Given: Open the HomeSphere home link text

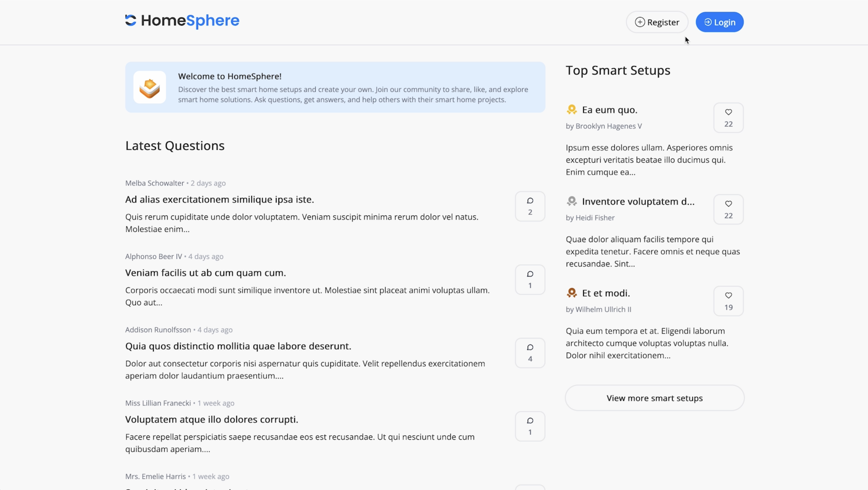Looking at the screenshot, I should tap(190, 21).
